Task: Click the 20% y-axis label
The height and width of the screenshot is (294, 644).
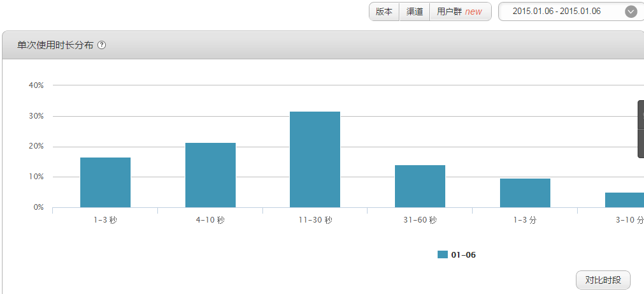Action: click(x=36, y=147)
